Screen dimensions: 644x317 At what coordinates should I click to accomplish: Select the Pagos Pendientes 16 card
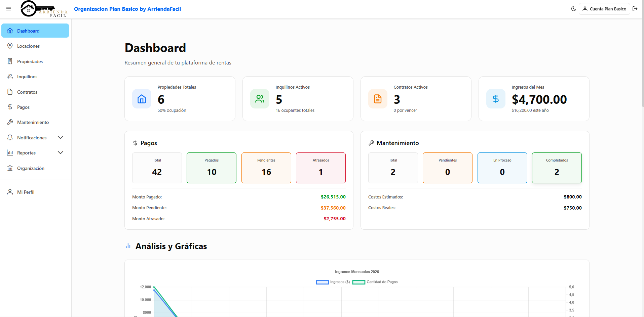coord(266,168)
